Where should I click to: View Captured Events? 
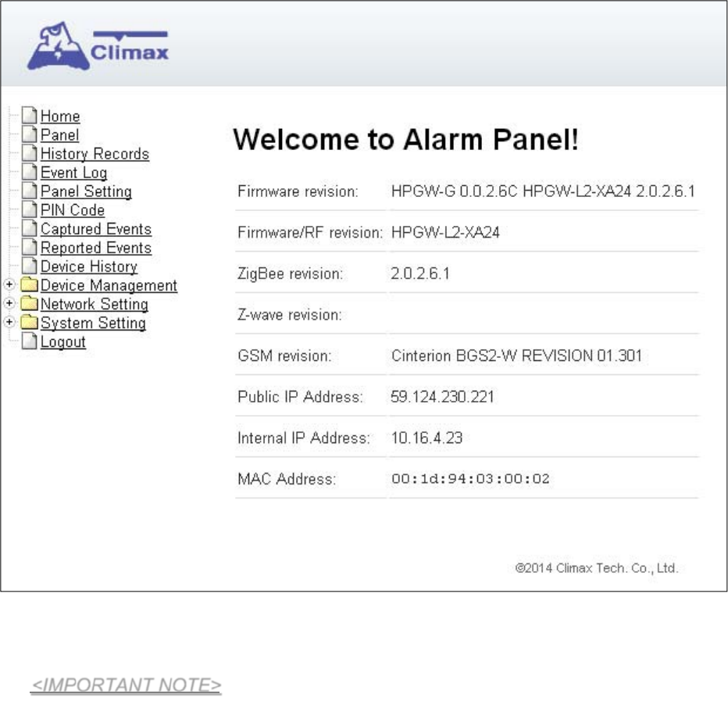pos(95,229)
